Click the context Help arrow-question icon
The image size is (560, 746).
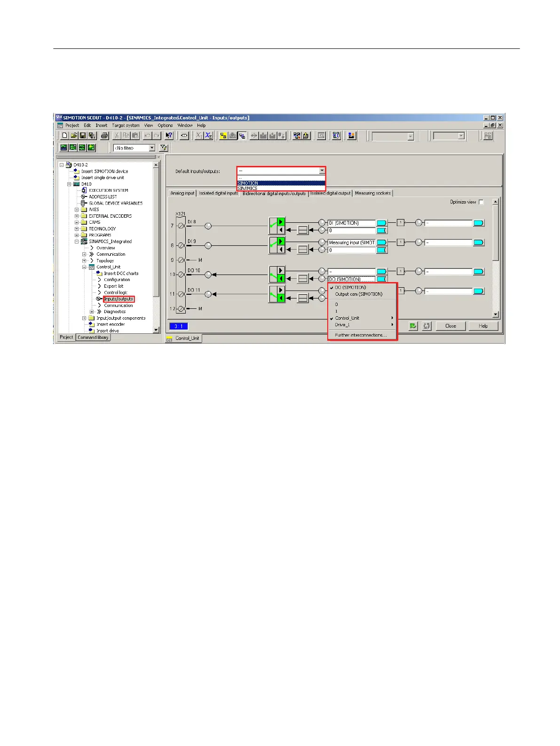(169, 136)
